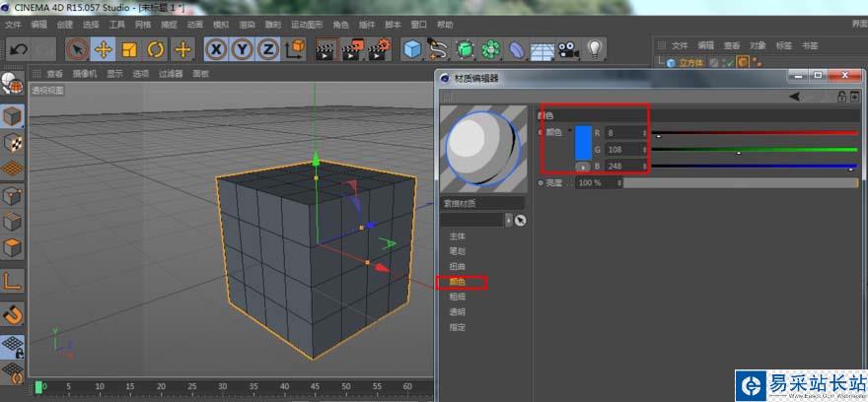
Task: Click the R value input field
Action: pyautogui.click(x=625, y=132)
